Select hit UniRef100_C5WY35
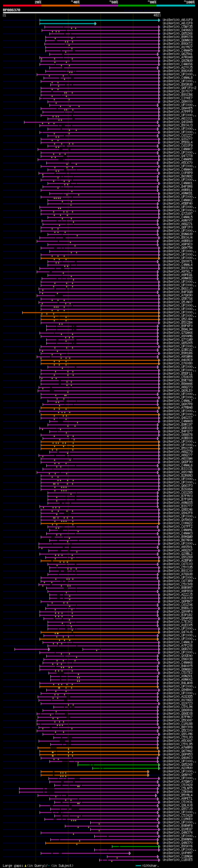The width and height of the screenshot is (198, 868). click(x=177, y=27)
